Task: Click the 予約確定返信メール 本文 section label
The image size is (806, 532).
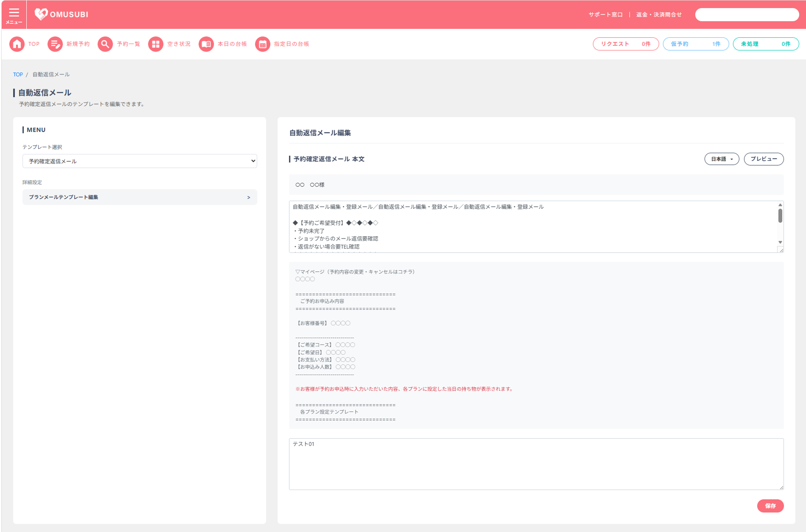Action: click(x=329, y=159)
